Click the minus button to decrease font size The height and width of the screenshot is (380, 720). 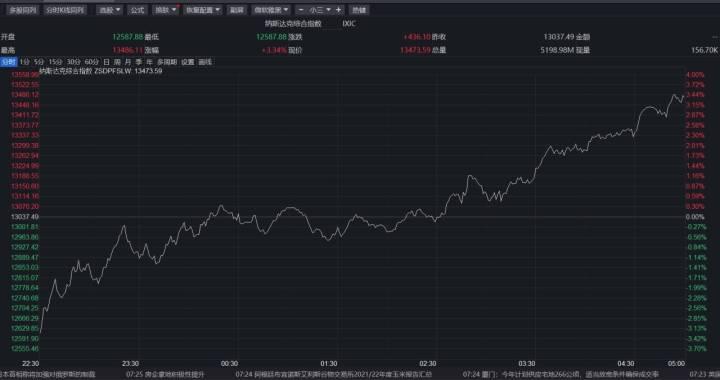[x=301, y=10]
